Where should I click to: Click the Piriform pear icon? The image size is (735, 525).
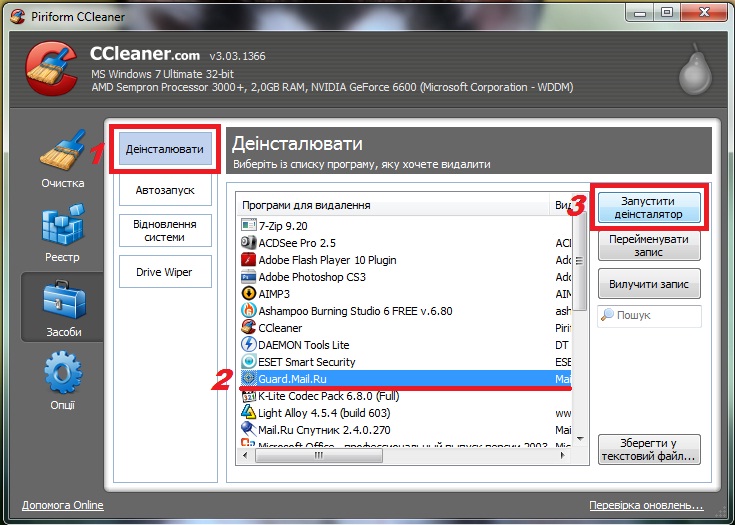pyautogui.click(x=696, y=69)
